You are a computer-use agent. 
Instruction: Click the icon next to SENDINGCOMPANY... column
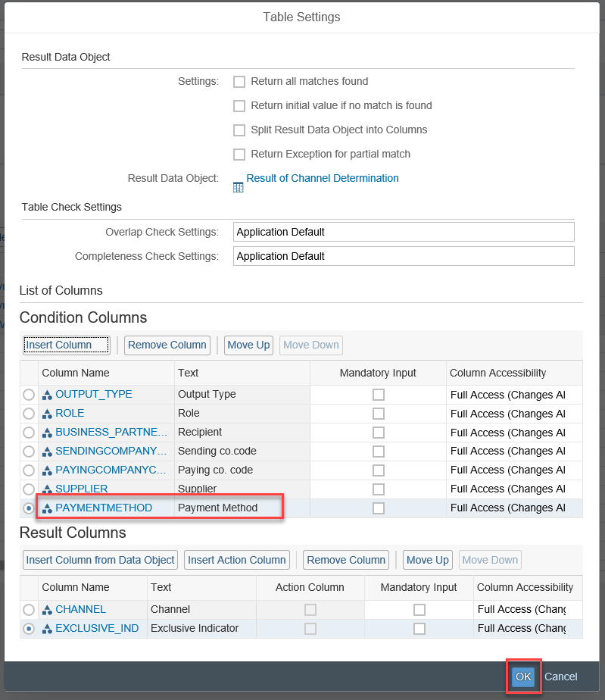(x=47, y=452)
